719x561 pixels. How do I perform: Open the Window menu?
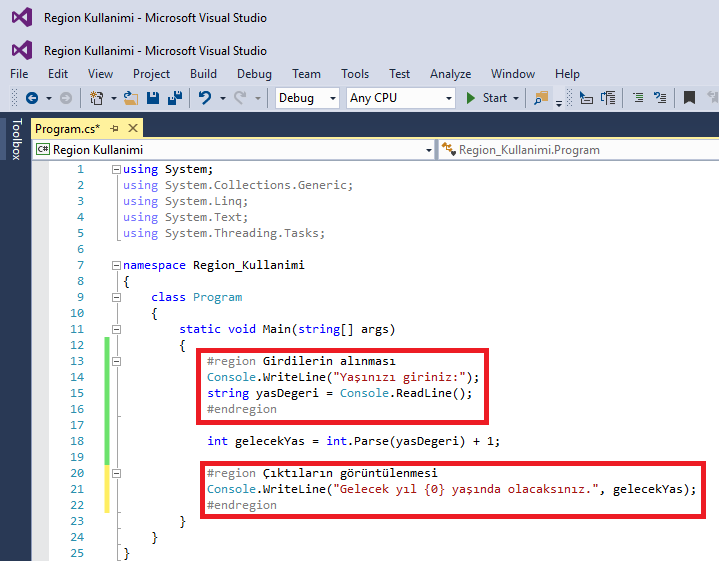[x=513, y=74]
